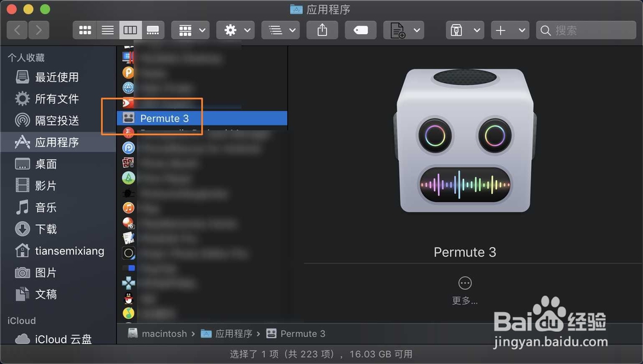This screenshot has width=643, height=364.
Task: Click the blue circular P app icon
Action: pos(129,148)
